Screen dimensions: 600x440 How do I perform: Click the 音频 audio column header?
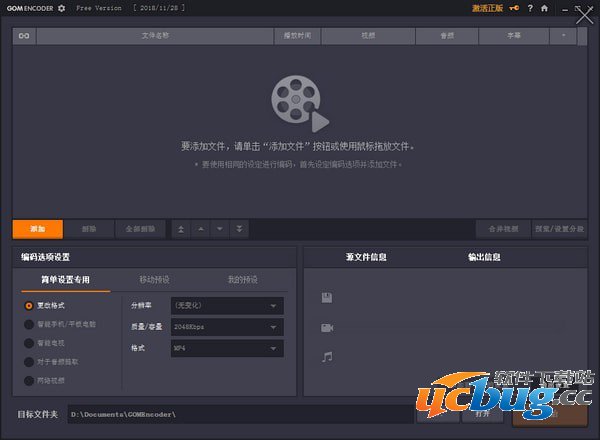(x=447, y=36)
